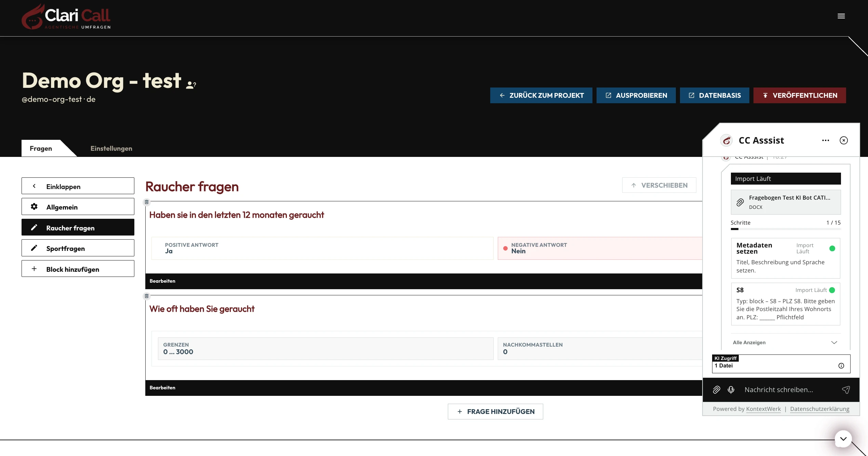
Task: Click the send message paper plane icon
Action: click(x=846, y=390)
